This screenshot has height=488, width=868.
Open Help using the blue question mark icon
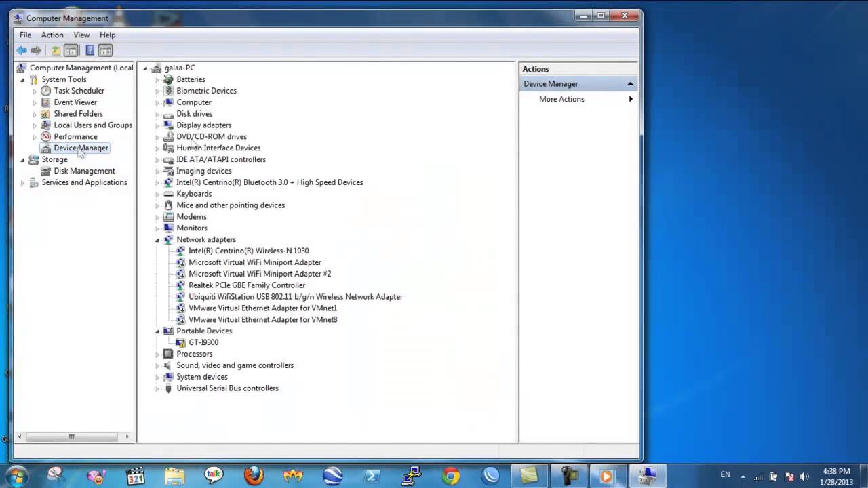point(90,50)
